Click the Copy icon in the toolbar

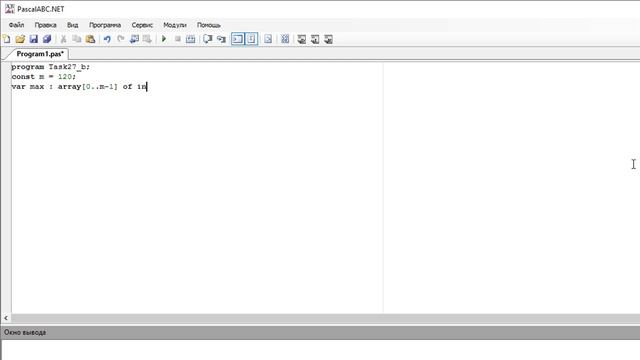(x=77, y=39)
